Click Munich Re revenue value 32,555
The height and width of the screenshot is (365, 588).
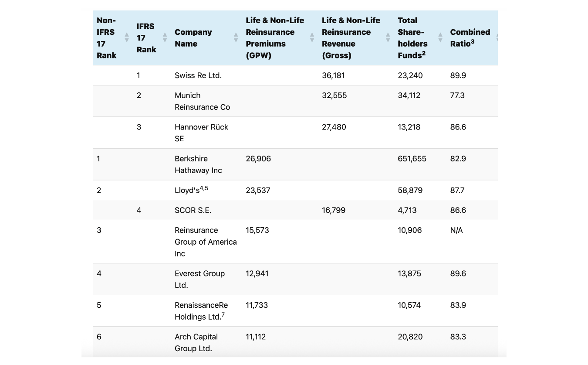[335, 96]
